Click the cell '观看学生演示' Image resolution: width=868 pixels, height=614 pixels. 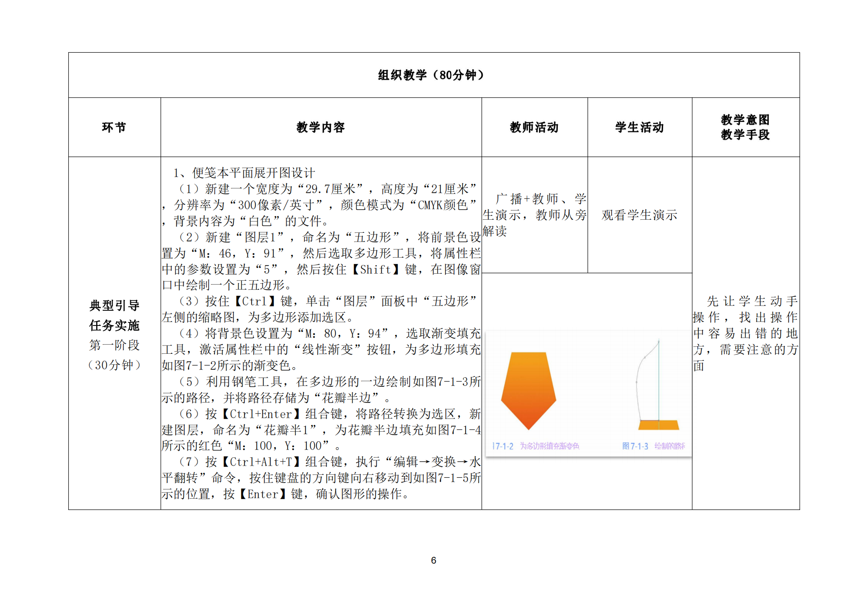tap(639, 215)
